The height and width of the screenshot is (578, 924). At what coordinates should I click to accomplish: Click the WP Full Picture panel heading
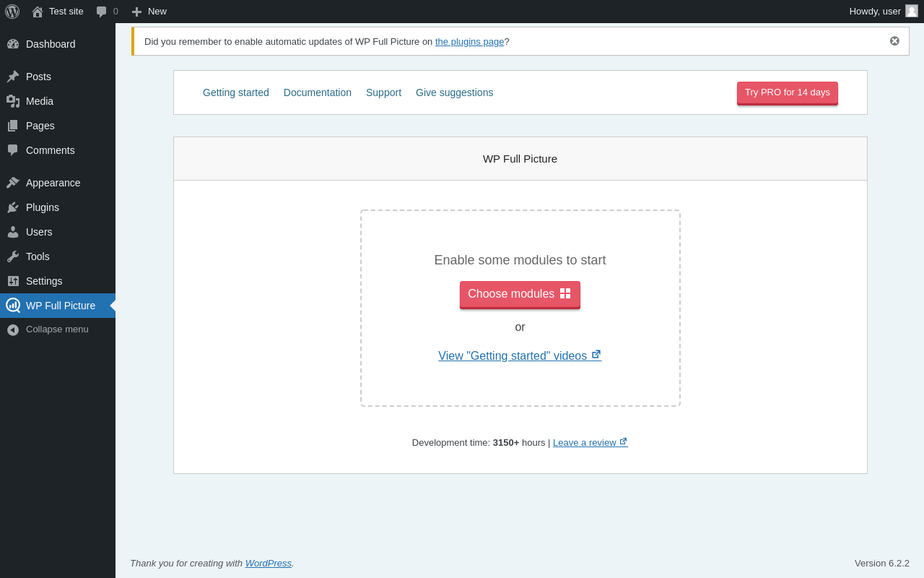pyautogui.click(x=520, y=159)
